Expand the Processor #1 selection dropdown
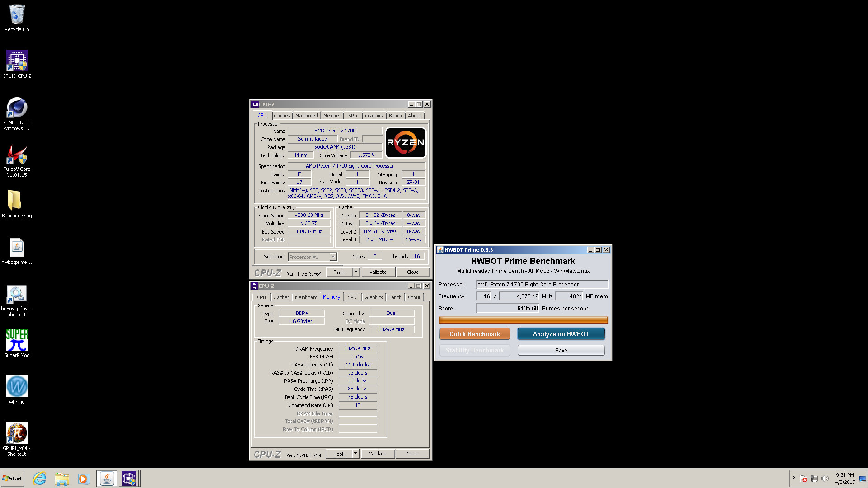The image size is (868, 488). [x=333, y=257]
